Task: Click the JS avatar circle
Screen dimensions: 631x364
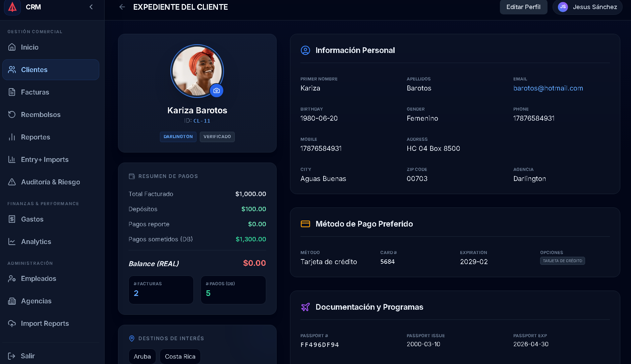Action: (563, 7)
